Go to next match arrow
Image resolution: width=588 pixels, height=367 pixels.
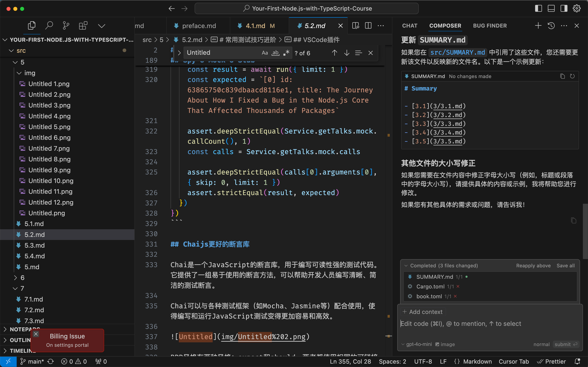click(x=347, y=53)
